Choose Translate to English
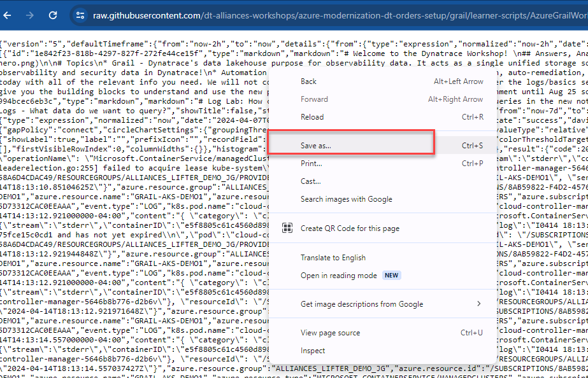588x378 pixels. (x=333, y=258)
